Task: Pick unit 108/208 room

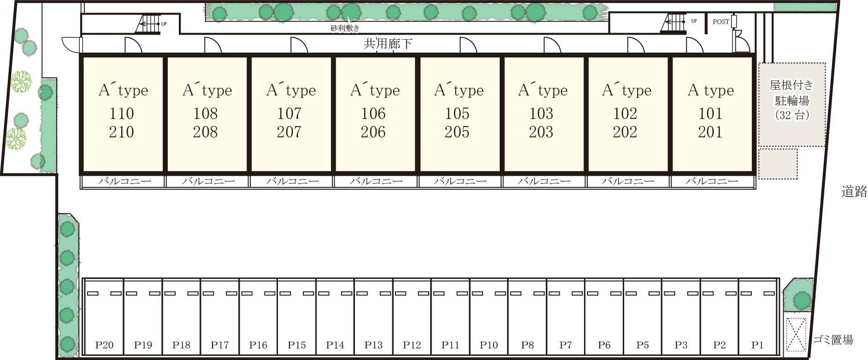Action: pos(207,114)
